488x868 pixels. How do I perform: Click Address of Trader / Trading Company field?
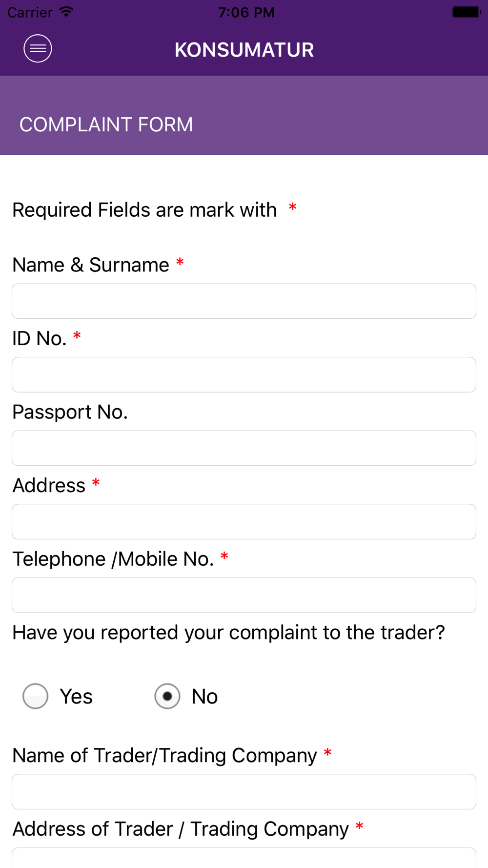coord(244,859)
